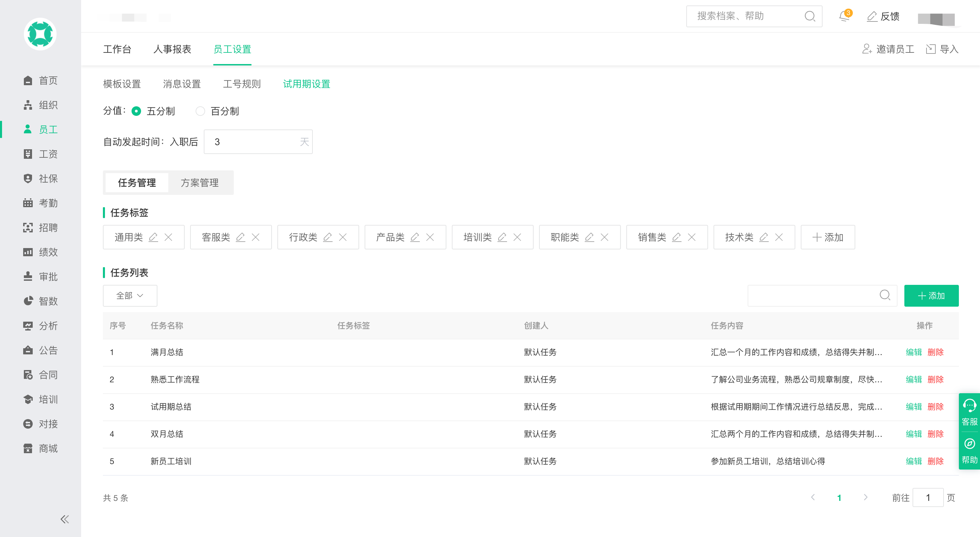
Task: Switch to 方案管理 toggle tab
Action: (199, 183)
